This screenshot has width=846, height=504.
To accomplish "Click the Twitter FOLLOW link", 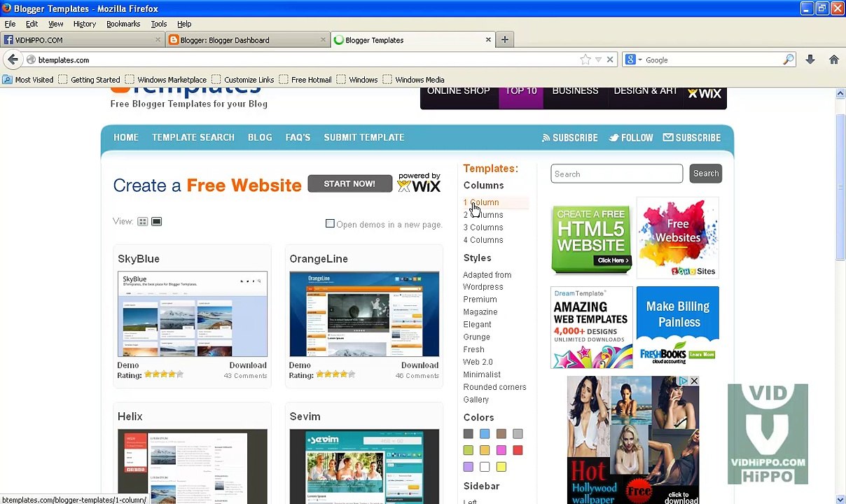I will (630, 138).
